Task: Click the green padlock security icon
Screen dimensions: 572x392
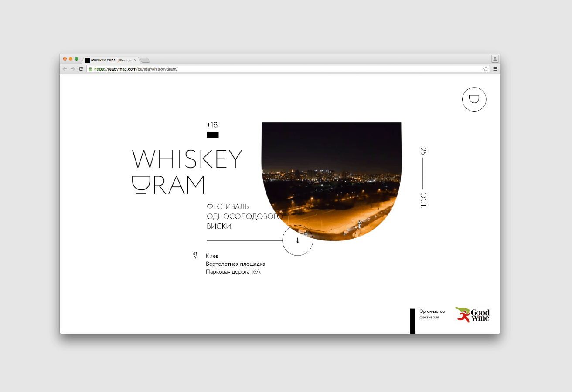Action: (90, 69)
